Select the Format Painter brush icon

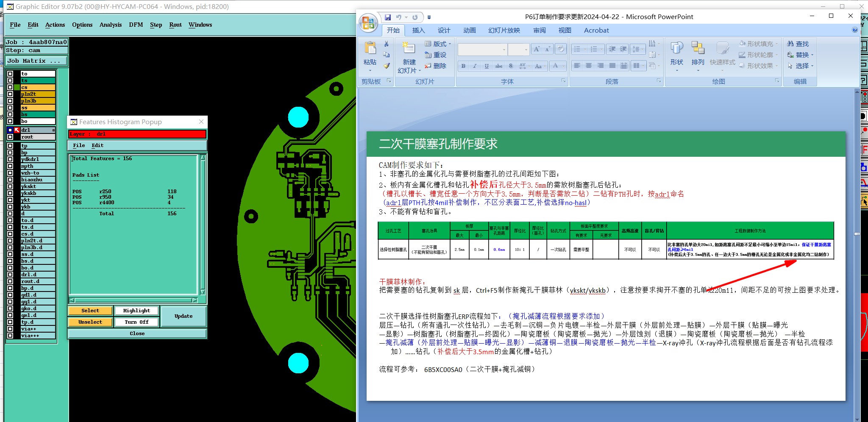click(x=386, y=66)
